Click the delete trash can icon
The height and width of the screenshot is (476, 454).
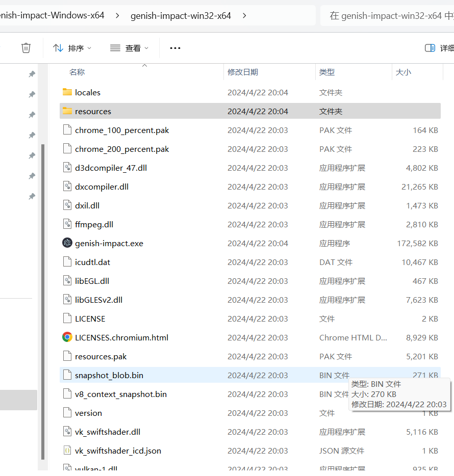[x=26, y=48]
